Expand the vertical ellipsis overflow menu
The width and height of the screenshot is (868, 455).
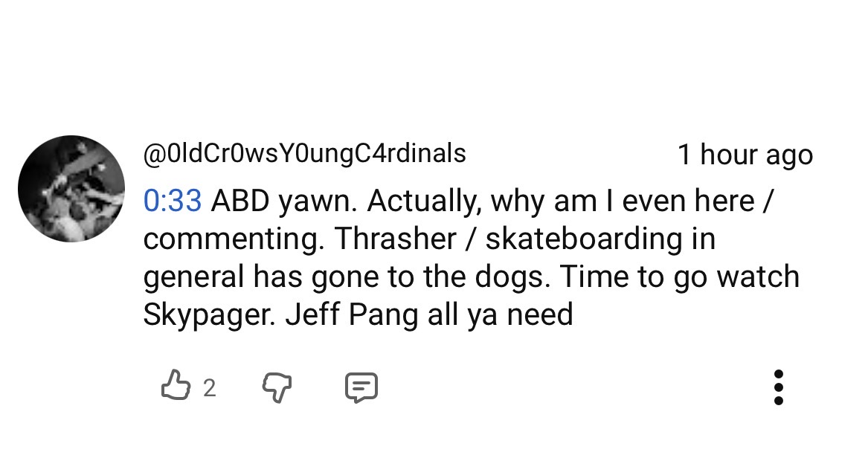coord(778,387)
